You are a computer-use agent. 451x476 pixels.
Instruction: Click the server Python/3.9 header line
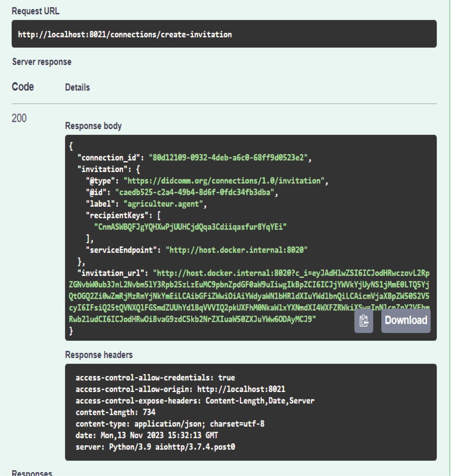coord(155,447)
